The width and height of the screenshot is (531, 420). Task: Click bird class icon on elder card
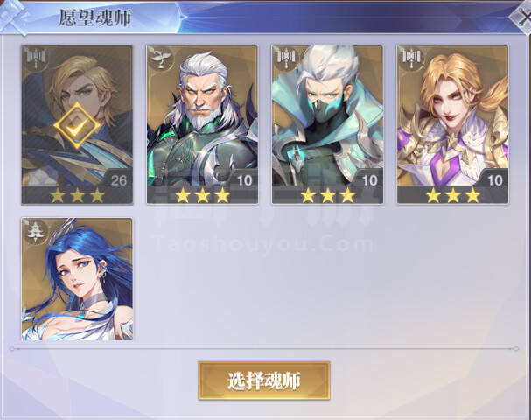point(160,59)
